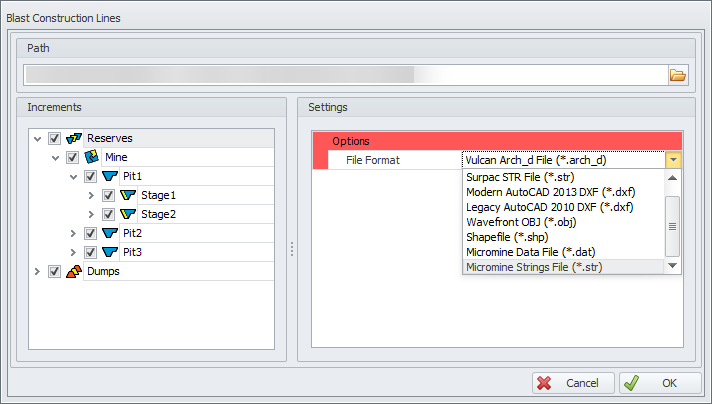Toggle the Pit2 checkbox

[90, 233]
